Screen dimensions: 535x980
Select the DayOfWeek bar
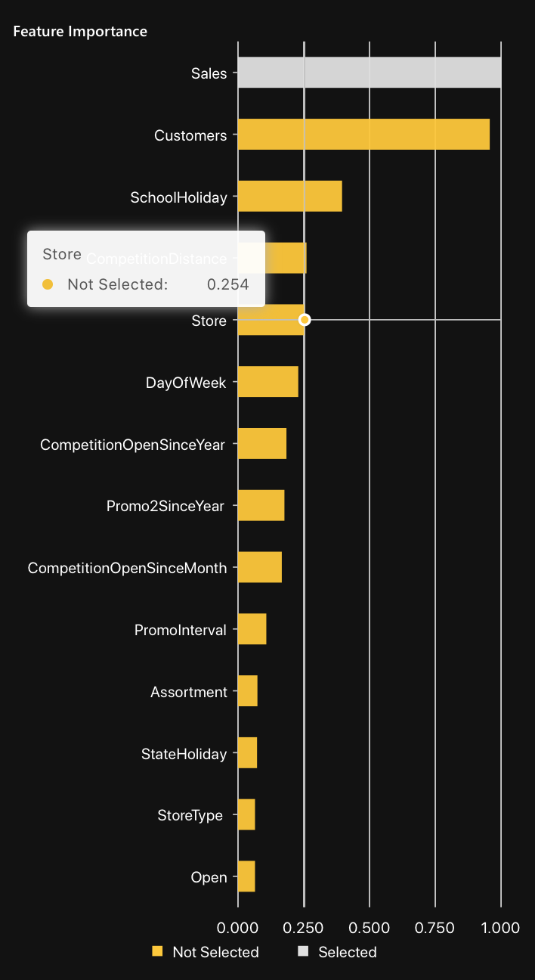(267, 382)
